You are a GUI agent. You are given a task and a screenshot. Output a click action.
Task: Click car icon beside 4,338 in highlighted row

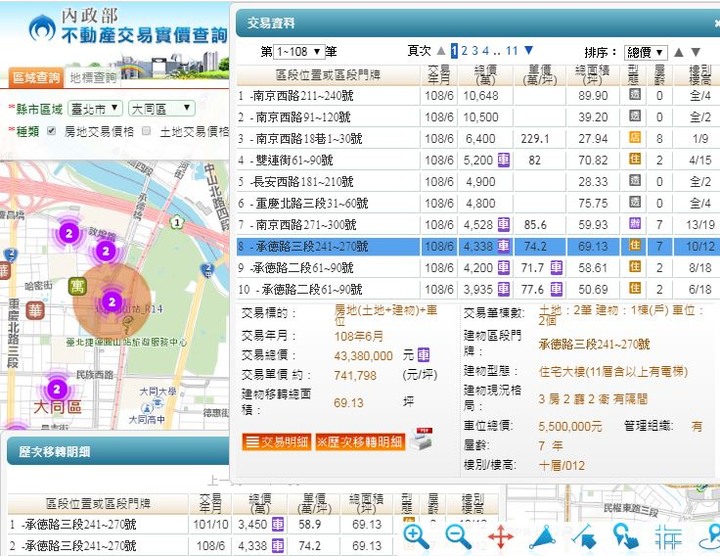[504, 246]
